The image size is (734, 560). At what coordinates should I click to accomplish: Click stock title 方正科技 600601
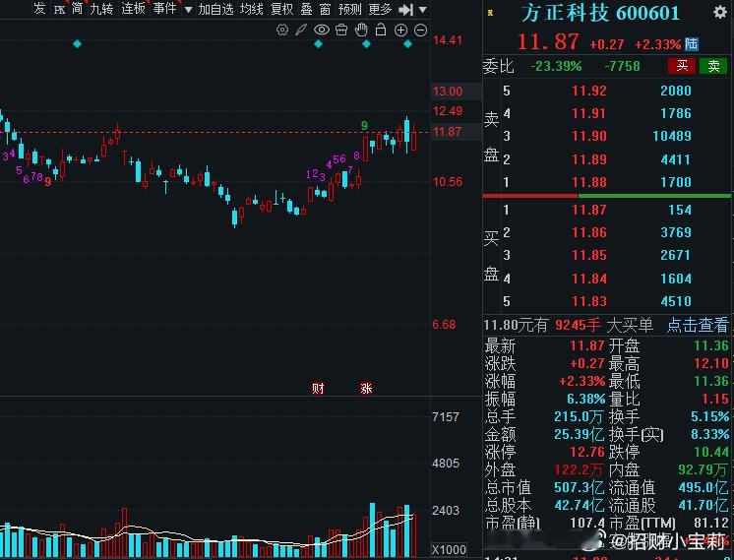pyautogui.click(x=600, y=13)
